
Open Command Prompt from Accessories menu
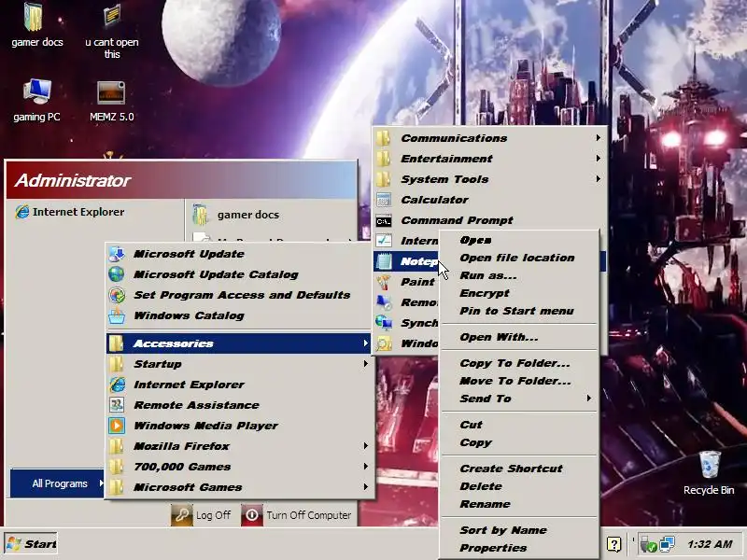pyautogui.click(x=489, y=220)
